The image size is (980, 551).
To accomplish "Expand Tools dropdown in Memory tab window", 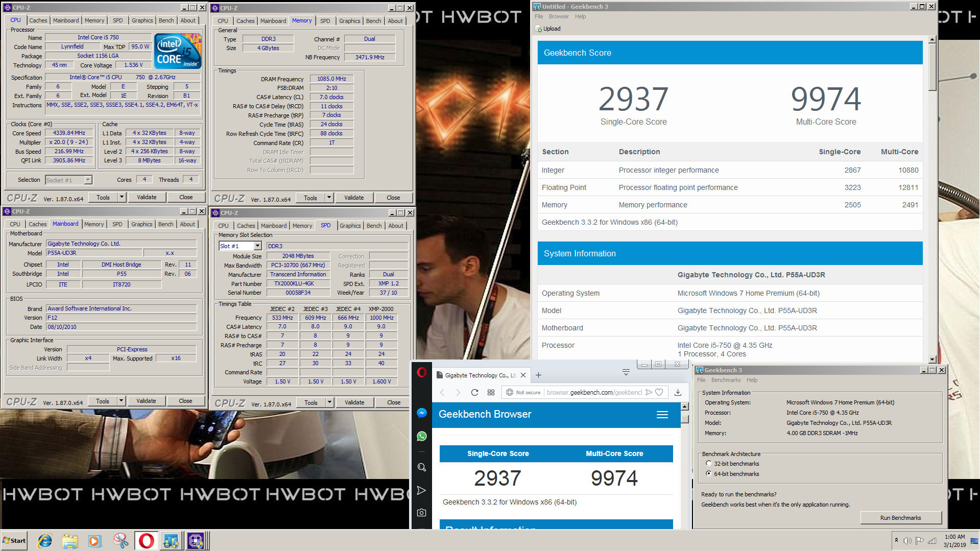I will pos(329,198).
